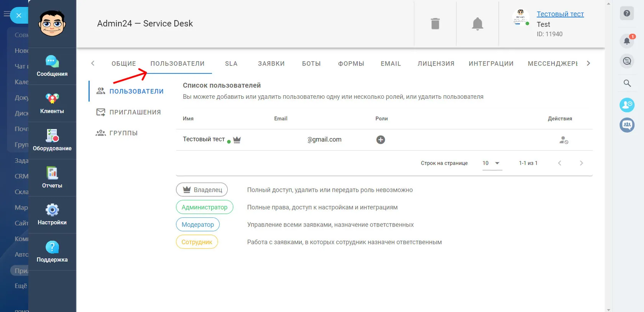Select the ПОЛЬЗОВАТЕЛИ top tab
Image resolution: width=644 pixels, height=312 pixels.
(x=177, y=64)
